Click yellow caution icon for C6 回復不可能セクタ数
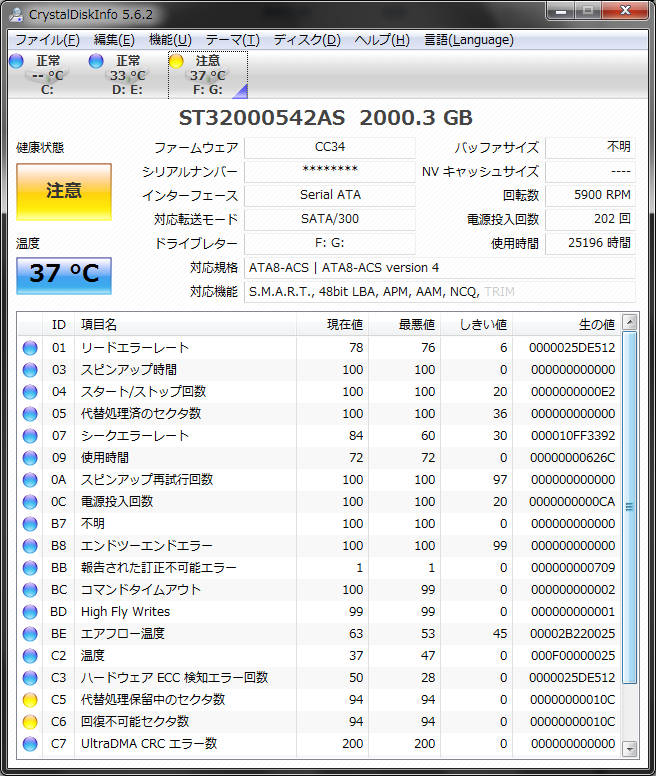 pyautogui.click(x=30, y=722)
